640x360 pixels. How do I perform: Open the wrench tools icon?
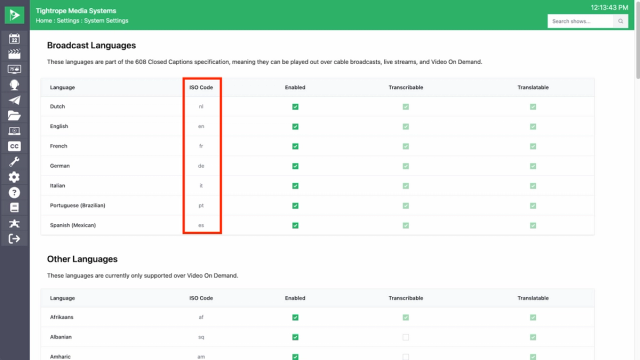(x=14, y=162)
